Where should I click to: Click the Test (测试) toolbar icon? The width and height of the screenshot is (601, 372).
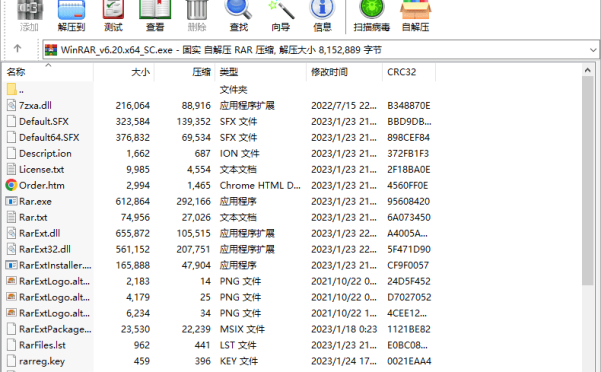(x=113, y=10)
